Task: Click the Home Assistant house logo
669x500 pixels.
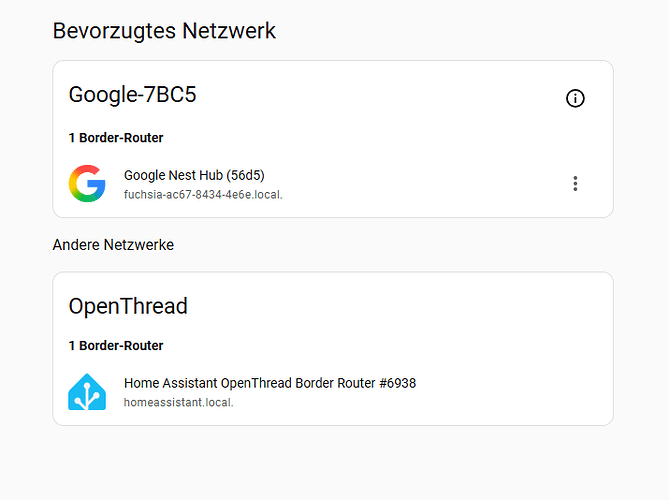Action: tap(87, 392)
